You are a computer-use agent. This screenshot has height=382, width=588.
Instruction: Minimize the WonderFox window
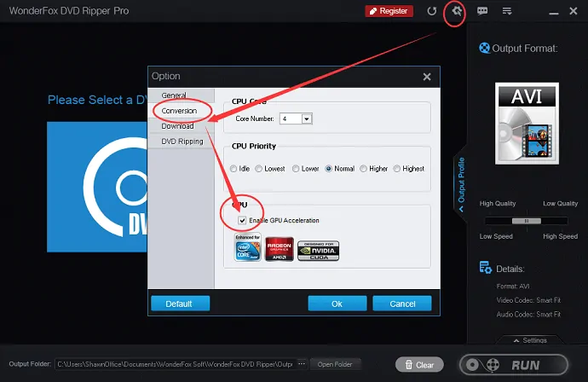point(554,12)
